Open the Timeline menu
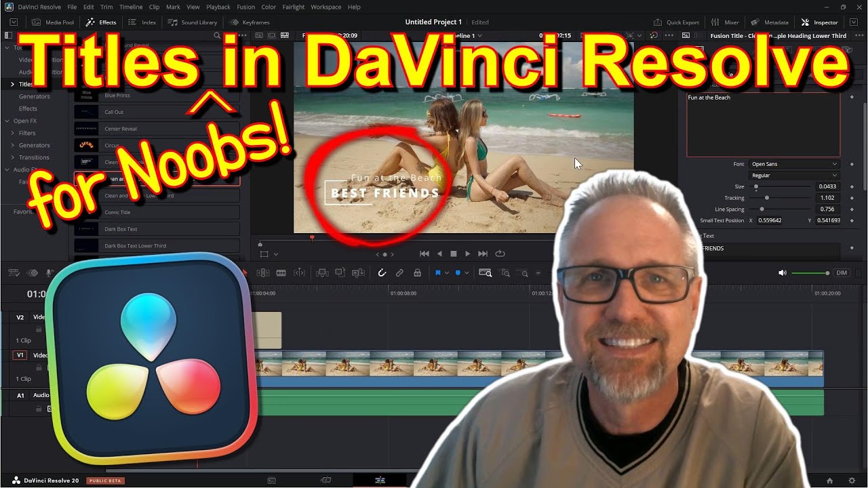Viewport: 868px width, 488px height. (131, 7)
